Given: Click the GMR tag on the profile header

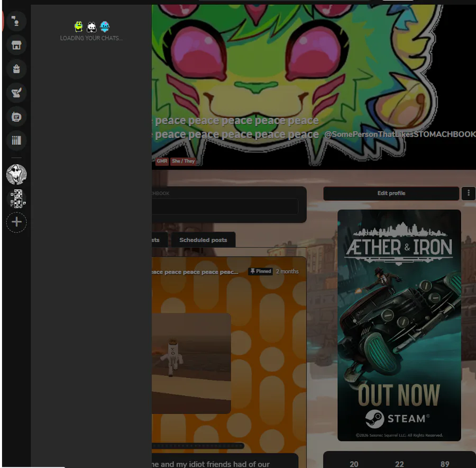Looking at the screenshot, I should 162,161.
